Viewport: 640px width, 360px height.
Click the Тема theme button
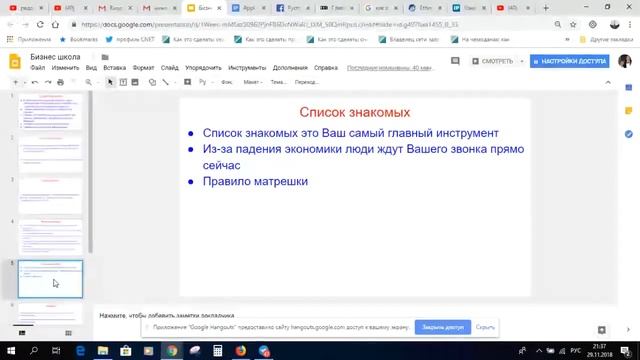(279, 82)
